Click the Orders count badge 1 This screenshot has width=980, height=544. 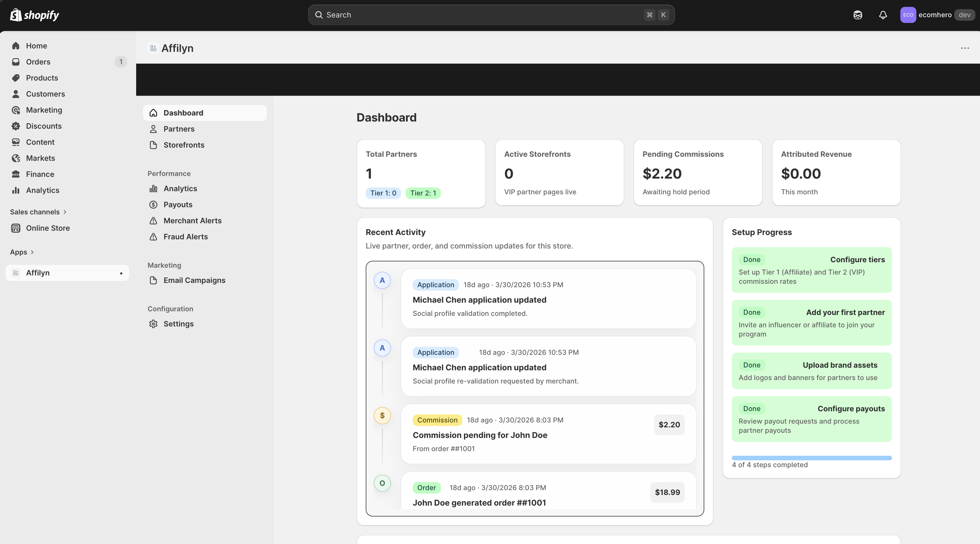(x=121, y=62)
